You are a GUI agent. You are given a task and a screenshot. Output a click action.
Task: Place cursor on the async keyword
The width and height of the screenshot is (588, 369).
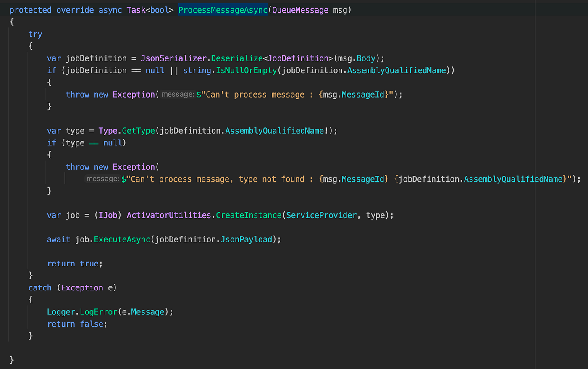pyautogui.click(x=110, y=10)
